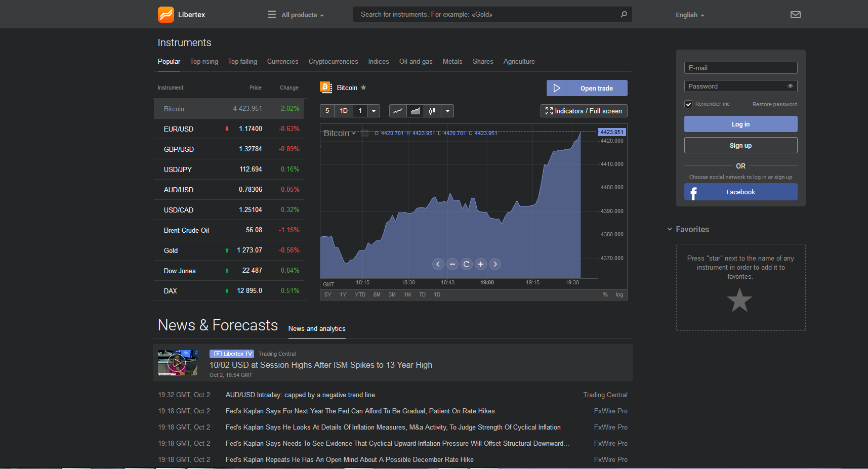The height and width of the screenshot is (469, 868).
Task: Star Bitcoin as a favorite
Action: 363,88
